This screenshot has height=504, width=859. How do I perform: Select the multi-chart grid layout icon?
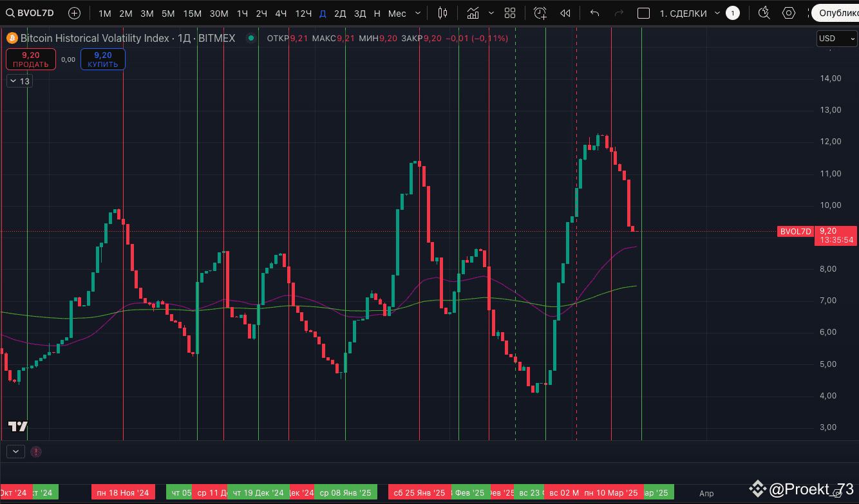pyautogui.click(x=509, y=12)
